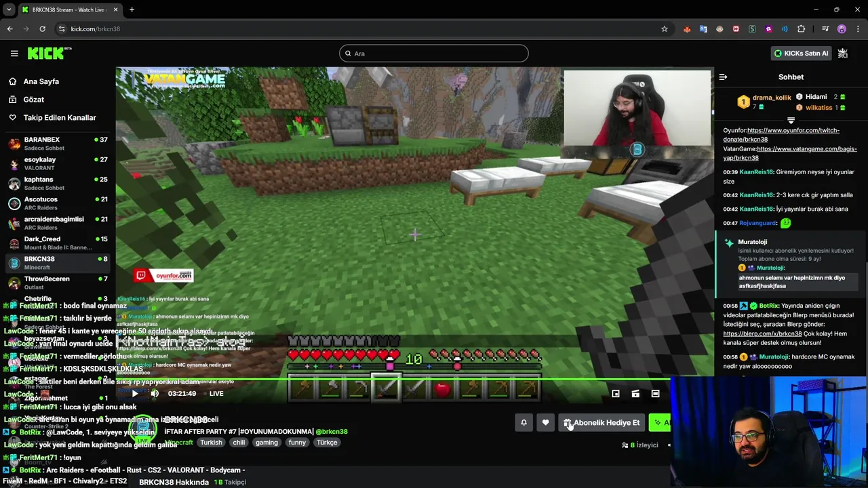This screenshot has width=868, height=488.
Task: Open tab search dropdown arrow
Action: [x=9, y=9]
